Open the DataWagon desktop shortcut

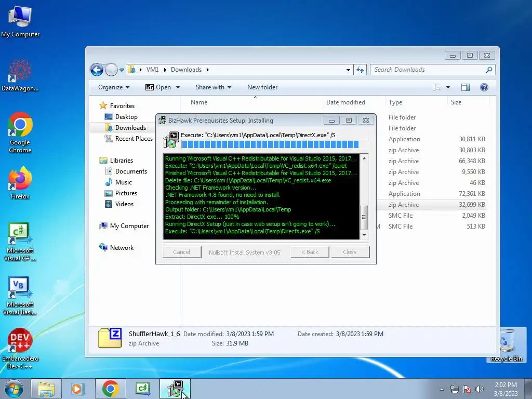click(x=20, y=75)
